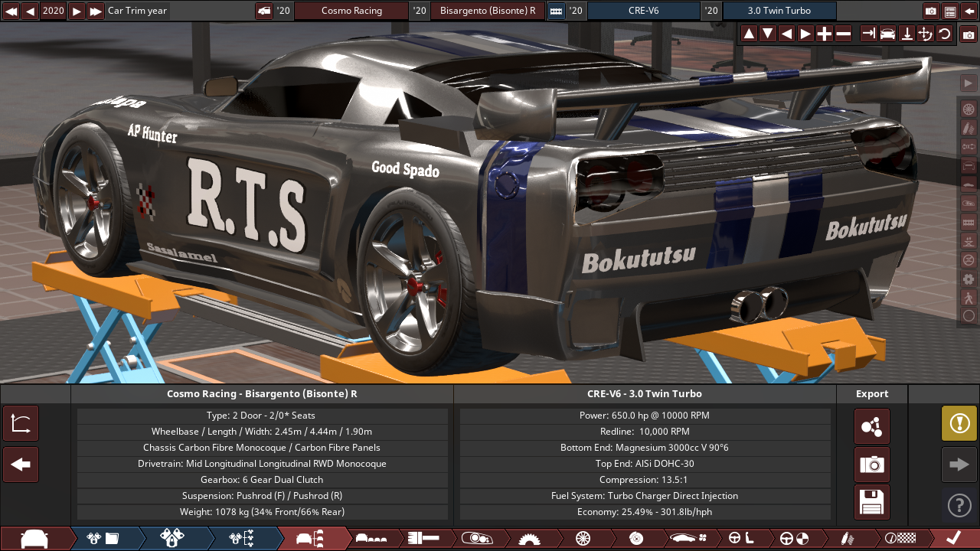Click the reset rotation circular arrow
The image size is (980, 551).
pyautogui.click(x=944, y=34)
